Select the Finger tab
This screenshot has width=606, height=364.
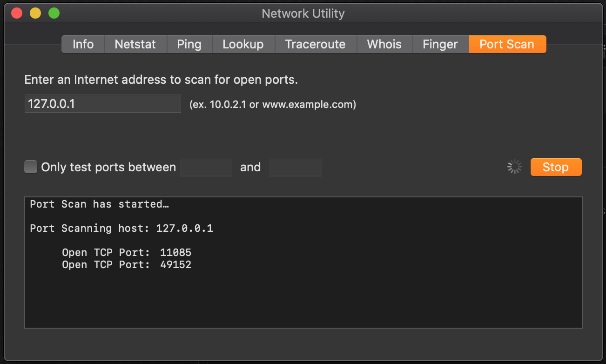pos(440,44)
